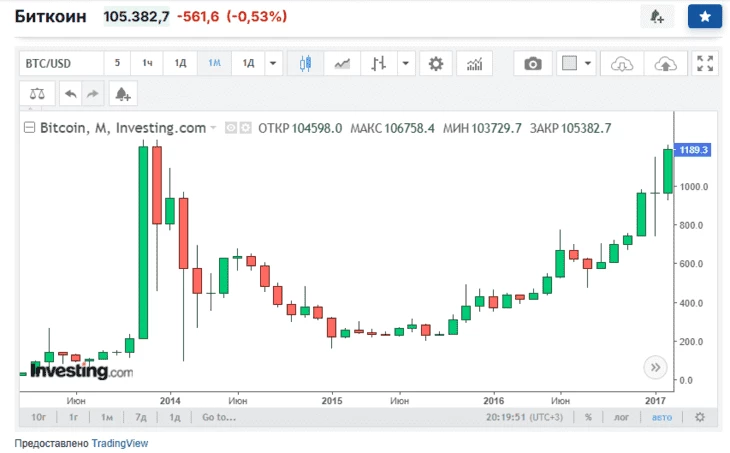Select the candlestick chart type icon
Image resolution: width=730 pixels, height=453 pixels.
[x=305, y=63]
